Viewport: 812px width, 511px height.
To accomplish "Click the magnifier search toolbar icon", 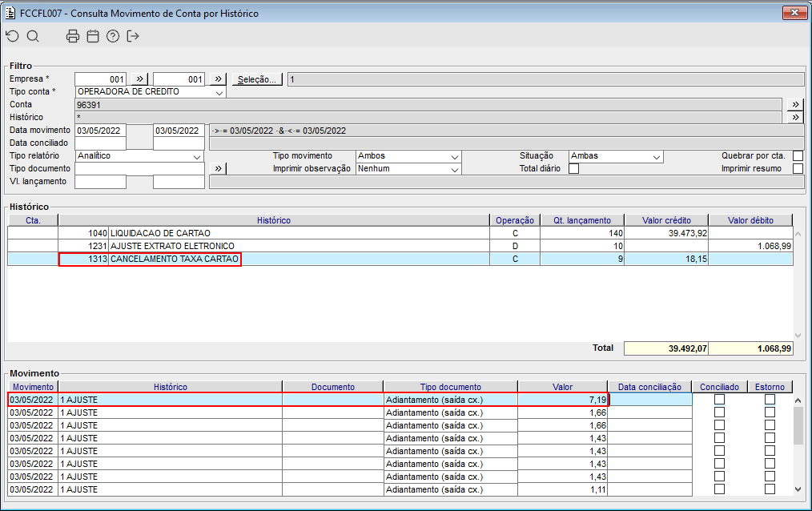I will pos(33,36).
